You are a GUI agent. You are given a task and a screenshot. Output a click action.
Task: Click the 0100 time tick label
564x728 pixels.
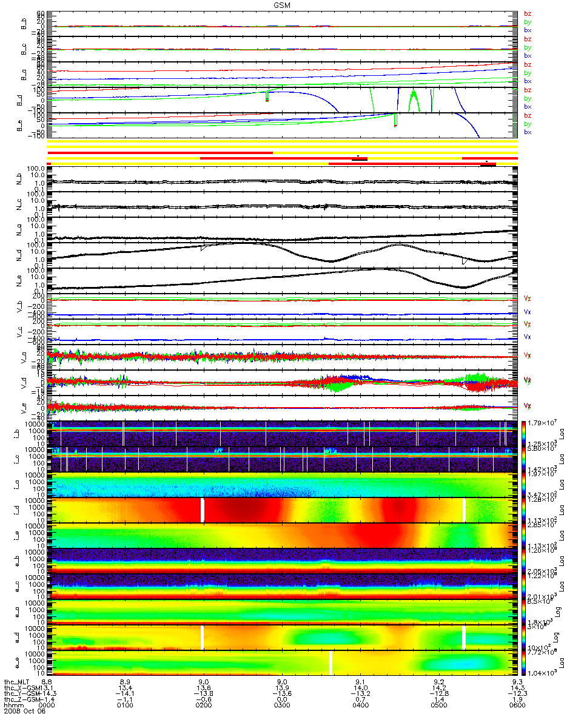pyautogui.click(x=125, y=706)
